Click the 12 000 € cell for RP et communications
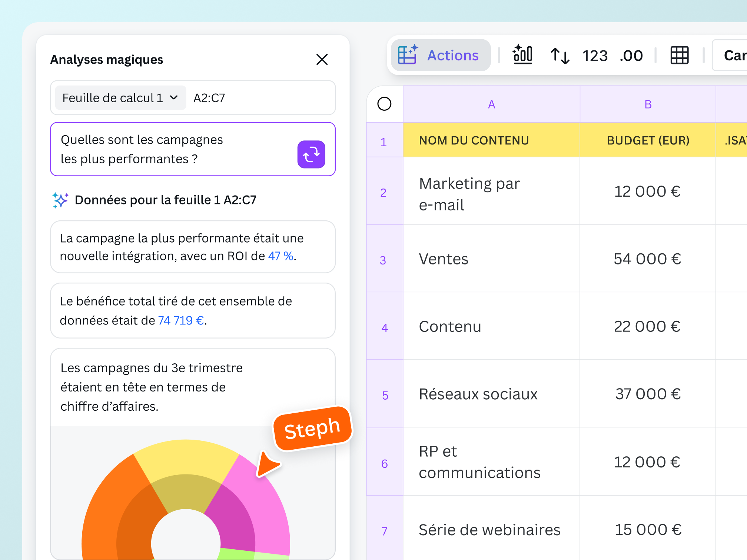This screenshot has height=560, width=747. (x=648, y=462)
